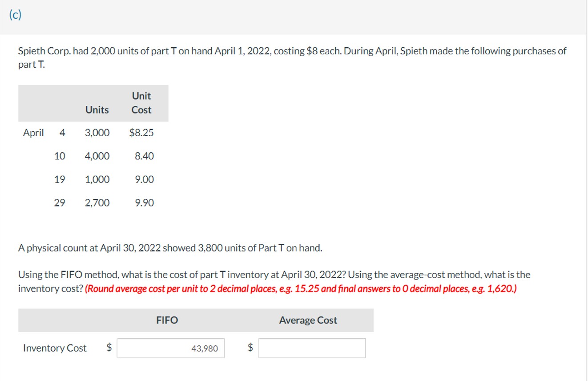Image resolution: width=588 pixels, height=381 pixels.
Task: Select the April 4 purchase row
Action: click(89, 132)
